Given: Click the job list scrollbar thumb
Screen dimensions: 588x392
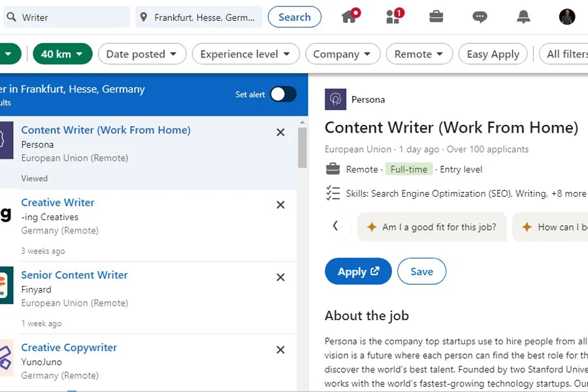Looking at the screenshot, I should tap(302, 148).
